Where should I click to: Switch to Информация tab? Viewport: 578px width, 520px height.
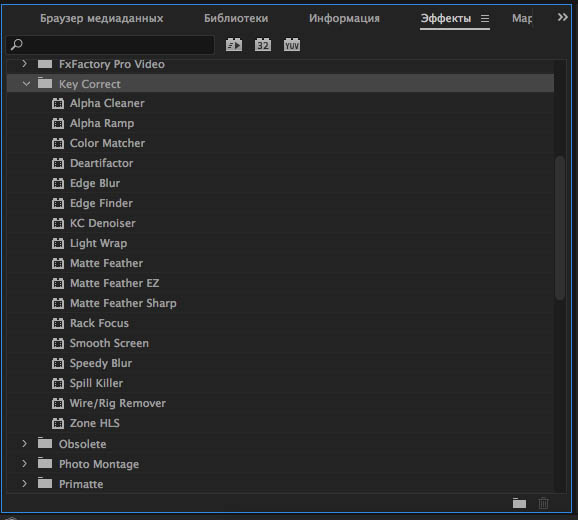[344, 18]
